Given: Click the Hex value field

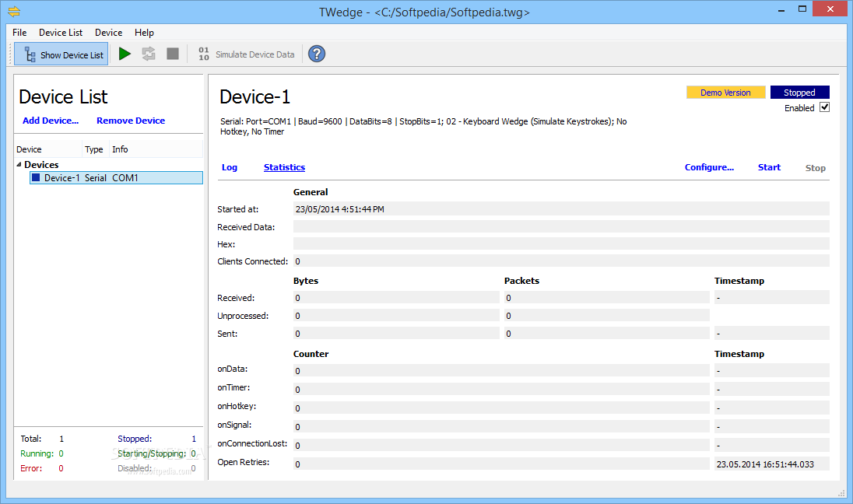Looking at the screenshot, I should coord(561,243).
